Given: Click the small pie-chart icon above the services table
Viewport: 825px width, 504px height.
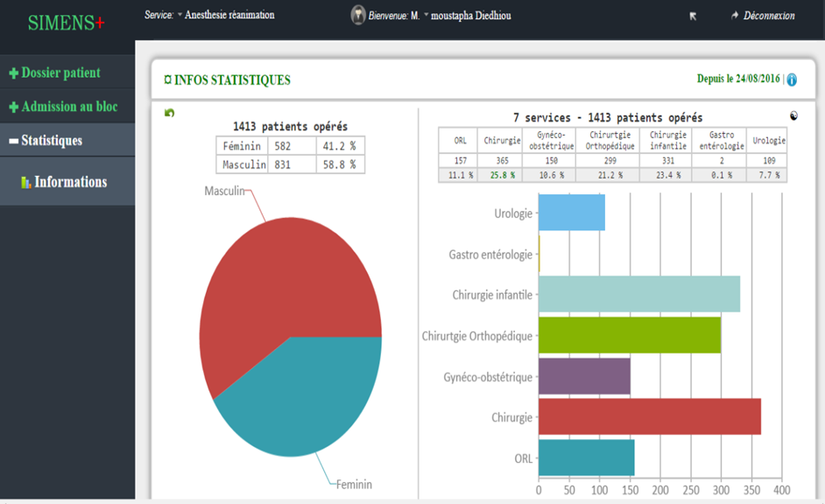Looking at the screenshot, I should (x=793, y=115).
